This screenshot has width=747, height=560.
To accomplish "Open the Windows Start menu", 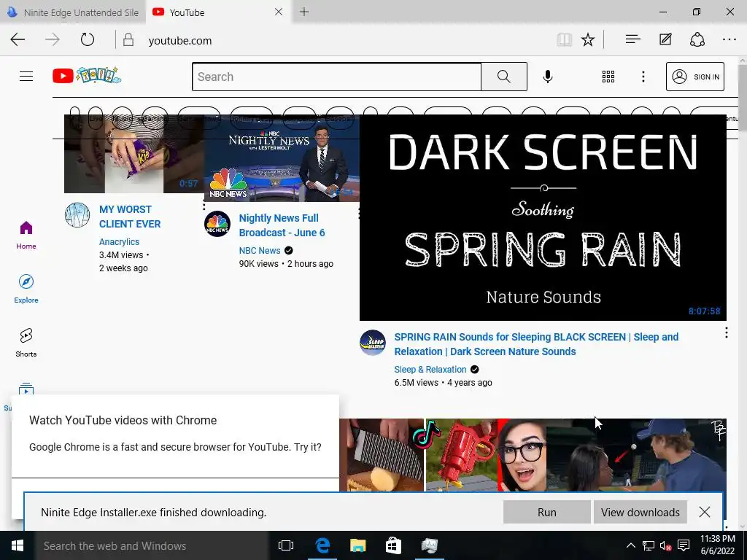I will coord(18,545).
